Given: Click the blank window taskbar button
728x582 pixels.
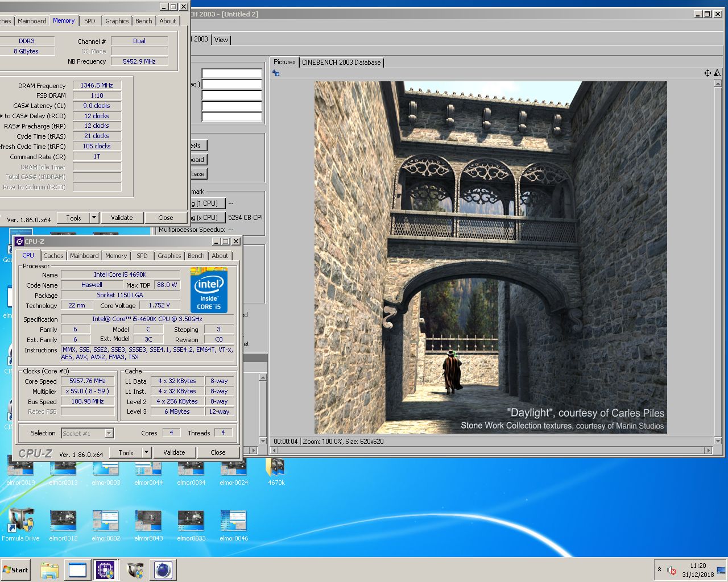Looking at the screenshot, I should (77, 570).
